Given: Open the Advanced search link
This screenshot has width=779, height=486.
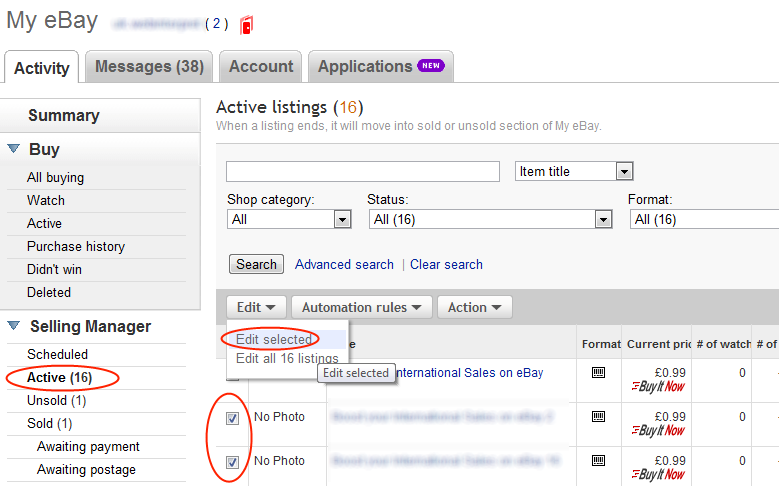Looking at the screenshot, I should (344, 265).
